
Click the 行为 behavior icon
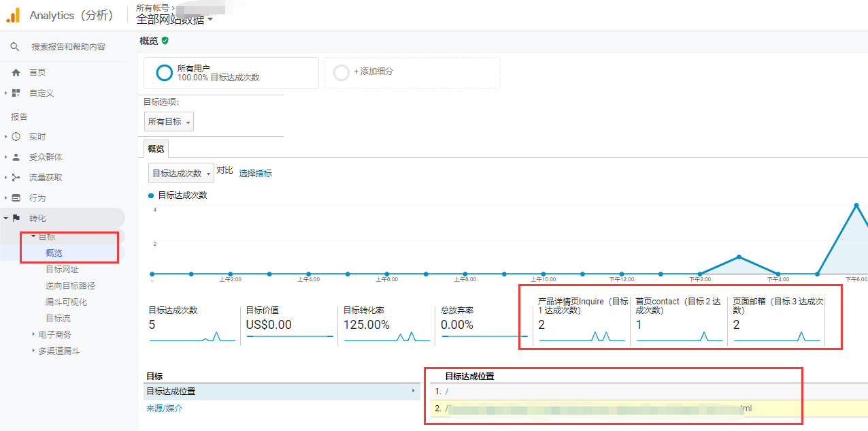coord(16,198)
